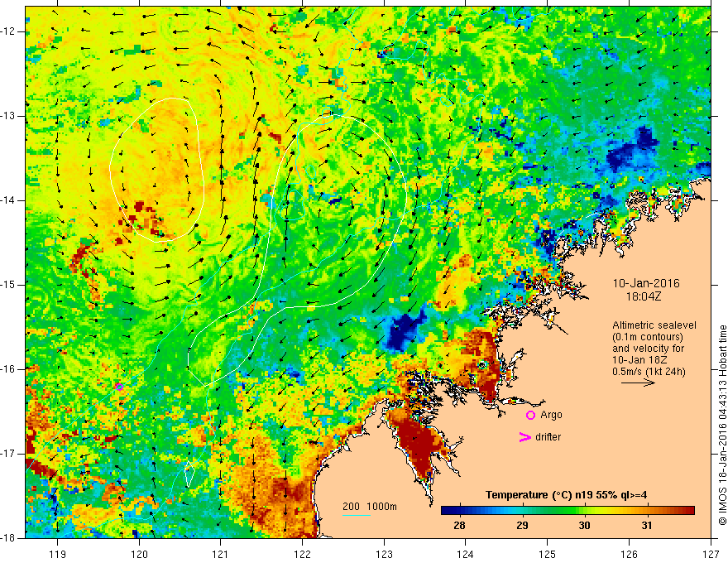Click the '200 1000m' depth contour label

(x=370, y=507)
